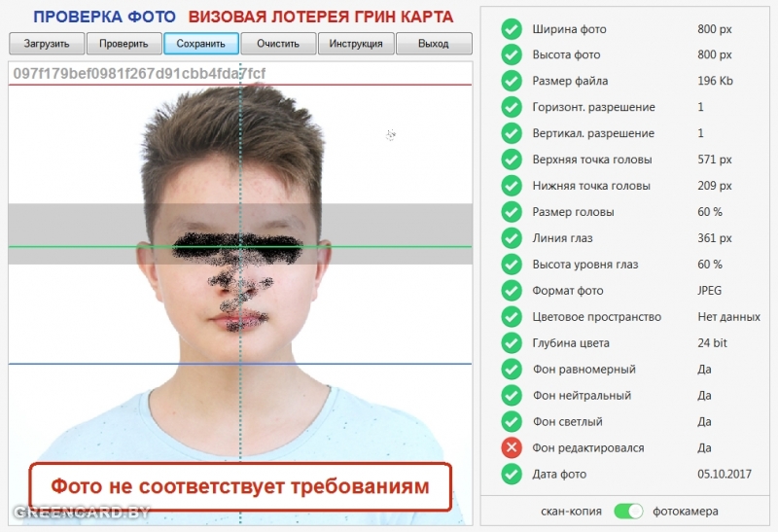Click the Выход button

(434, 44)
